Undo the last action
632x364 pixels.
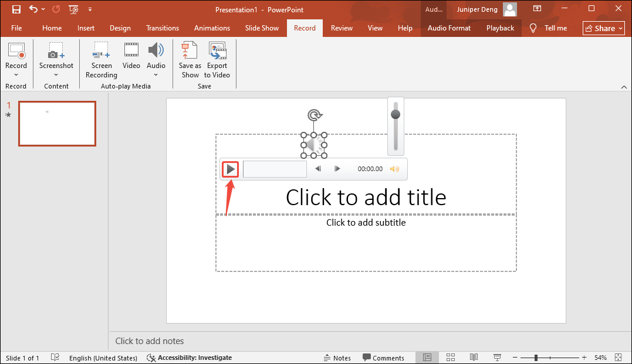(x=33, y=9)
